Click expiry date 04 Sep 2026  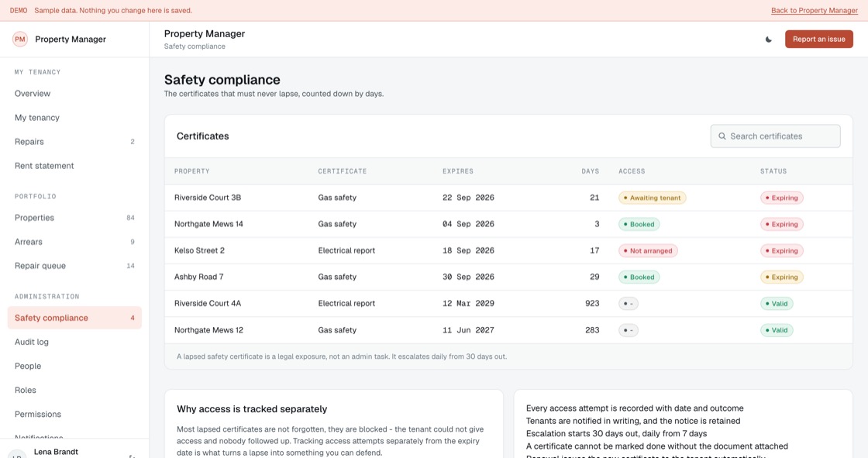click(x=468, y=224)
